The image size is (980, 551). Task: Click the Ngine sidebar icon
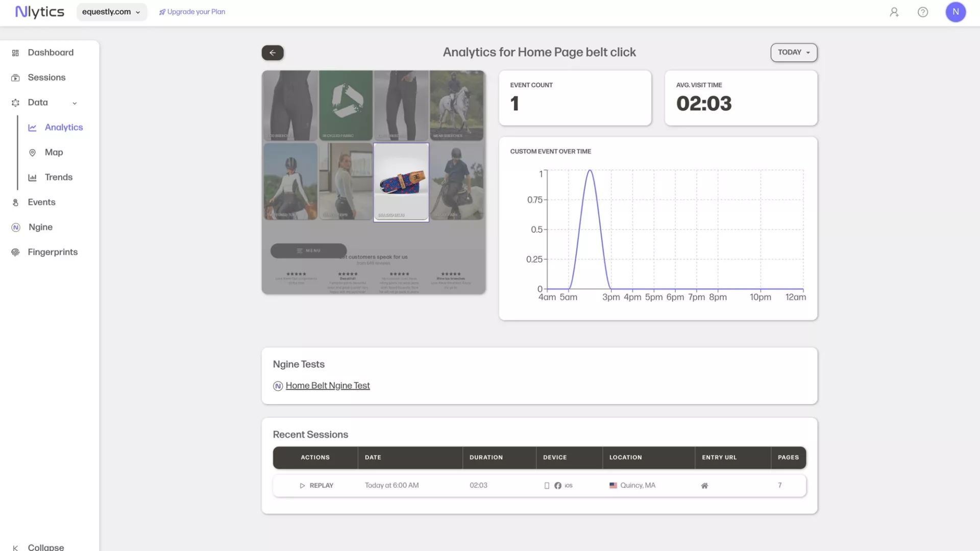click(x=16, y=228)
